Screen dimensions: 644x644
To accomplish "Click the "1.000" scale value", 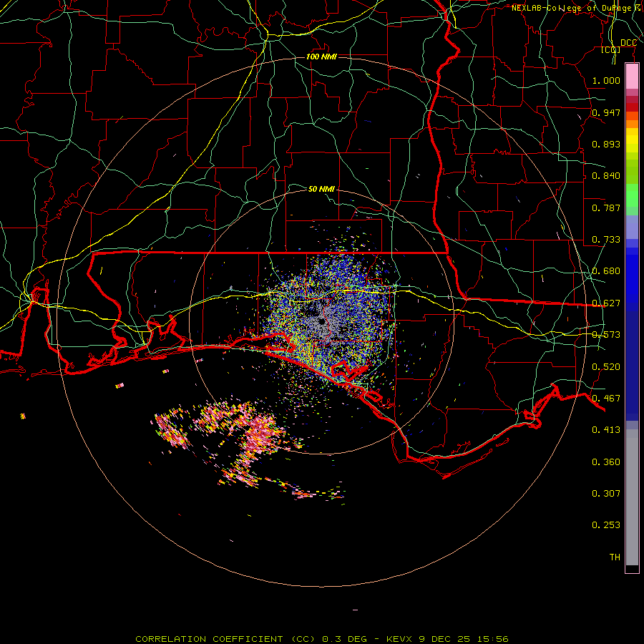I will tap(606, 80).
